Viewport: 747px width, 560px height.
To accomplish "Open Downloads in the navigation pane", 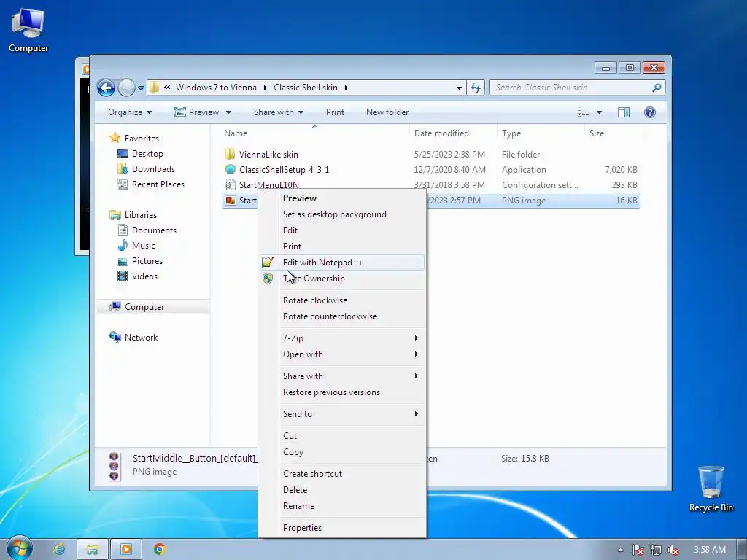I will (x=153, y=169).
